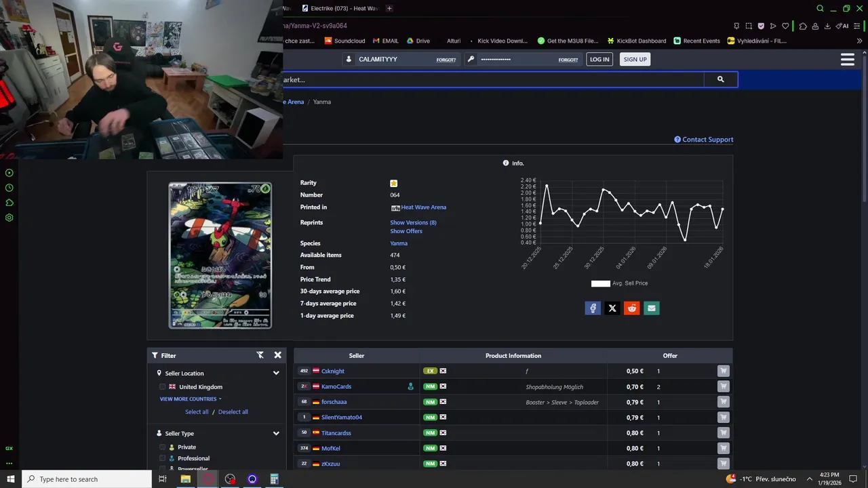868x488 pixels.
Task: Open the KickBot Dashboard bookmark
Action: pyautogui.click(x=636, y=41)
